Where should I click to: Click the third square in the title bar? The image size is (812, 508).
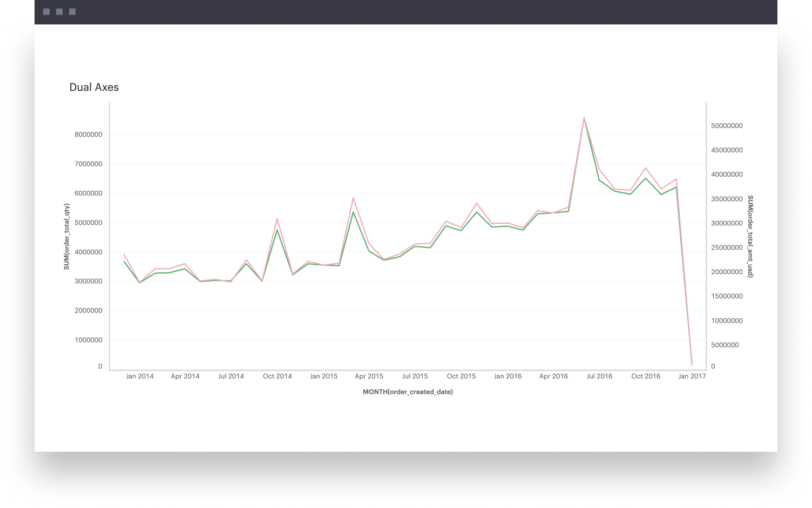72,12
